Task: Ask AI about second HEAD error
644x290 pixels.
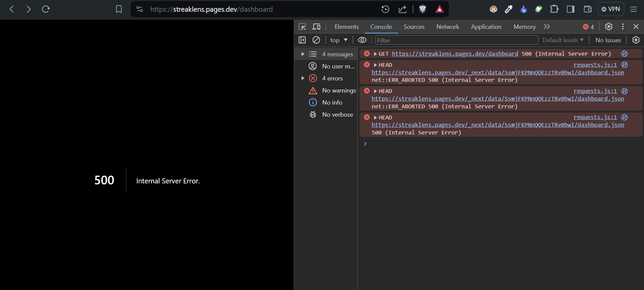Action: coord(625,91)
